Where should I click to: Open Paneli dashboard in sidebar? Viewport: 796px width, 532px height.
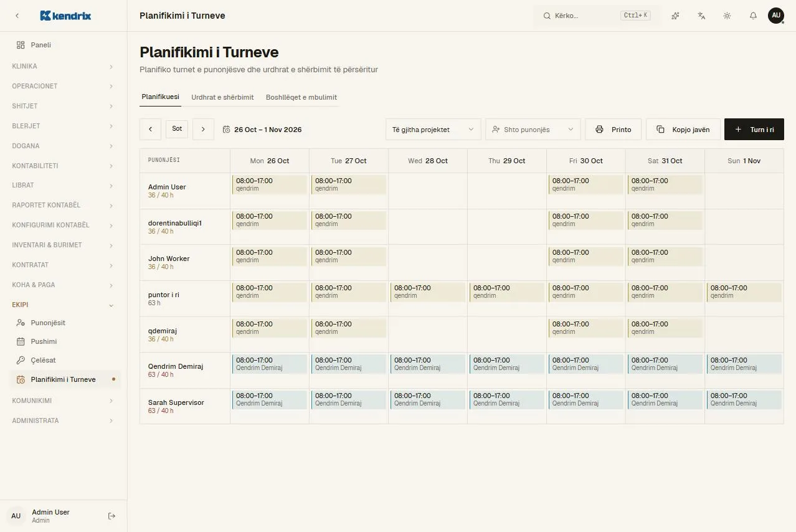pos(64,45)
